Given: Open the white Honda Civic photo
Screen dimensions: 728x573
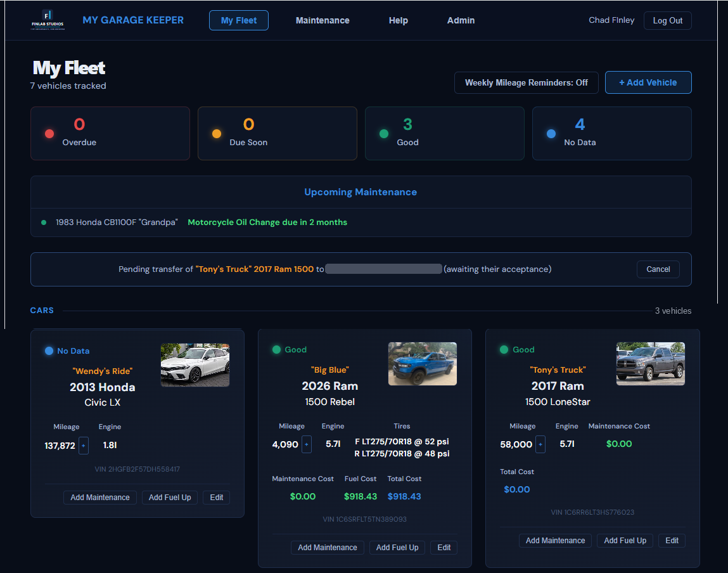Looking at the screenshot, I should (x=195, y=365).
